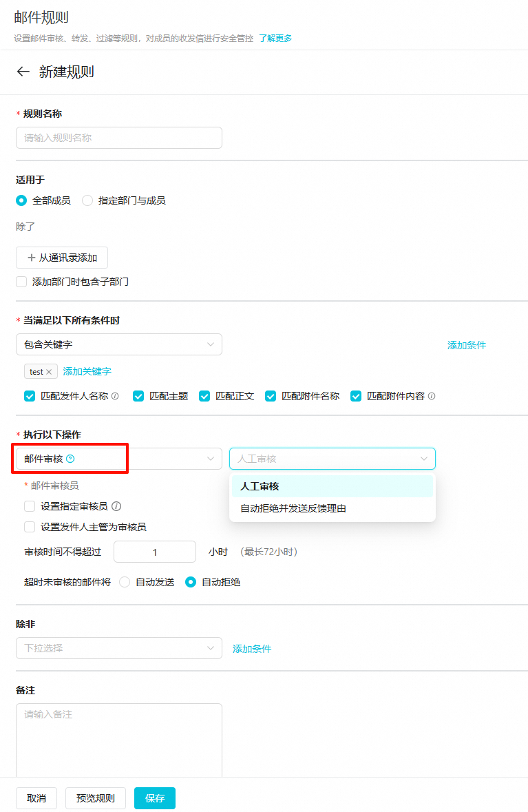The height and width of the screenshot is (812, 528).
Task: Click help icon next to 邮件审核
Action: 70,459
